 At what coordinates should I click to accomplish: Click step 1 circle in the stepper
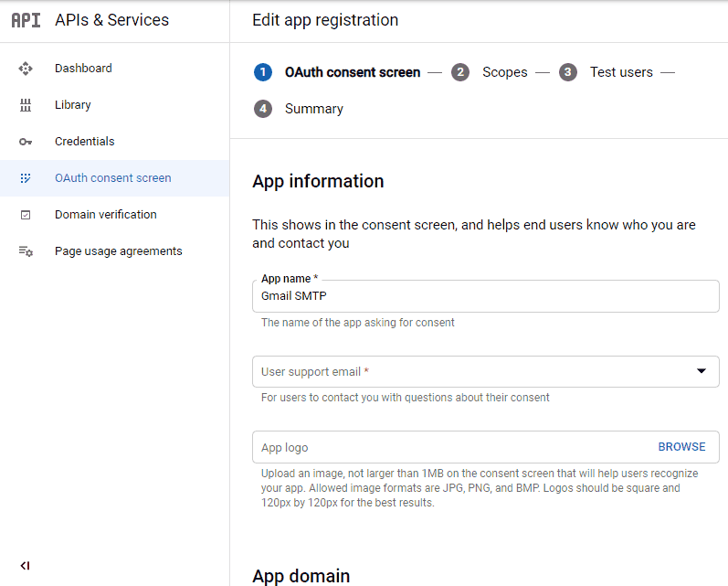point(263,72)
